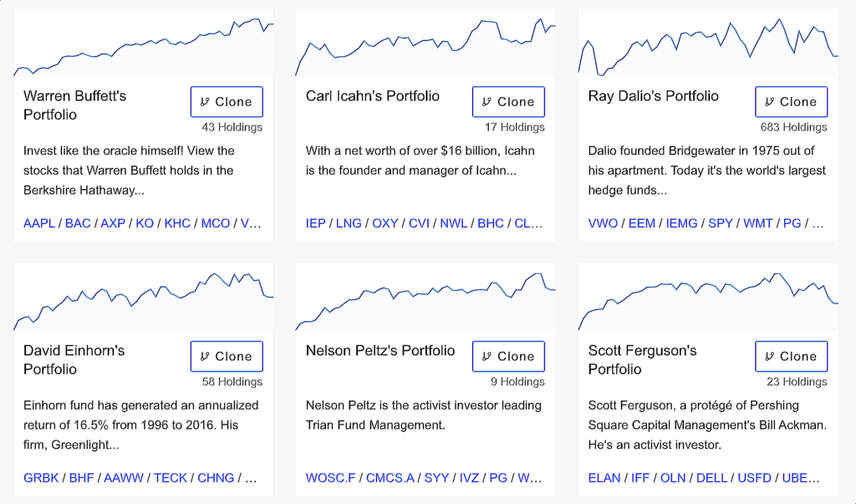
Task: Open the DELL ticker link
Action: tap(711, 478)
